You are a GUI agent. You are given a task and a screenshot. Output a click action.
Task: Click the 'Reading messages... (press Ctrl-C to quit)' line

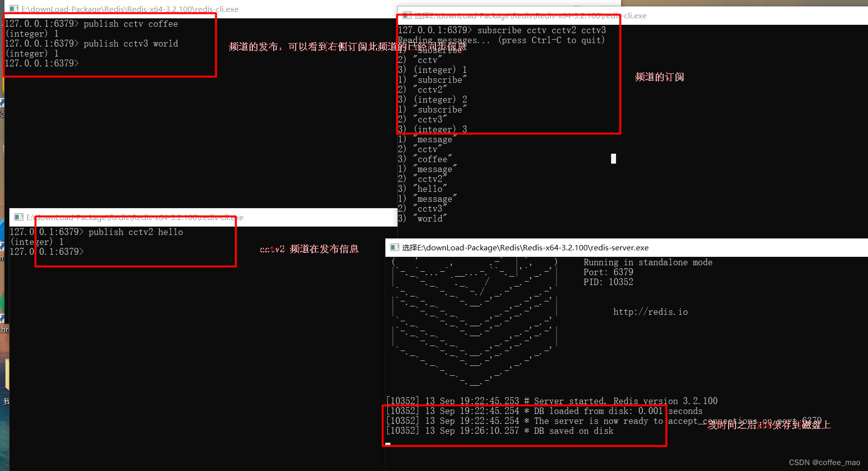pyautogui.click(x=501, y=40)
